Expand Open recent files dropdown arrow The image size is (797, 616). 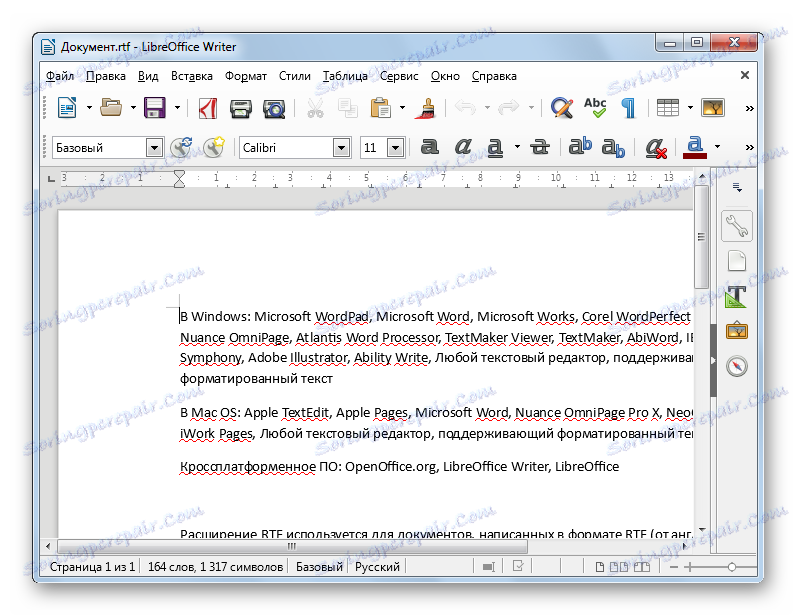click(x=133, y=108)
